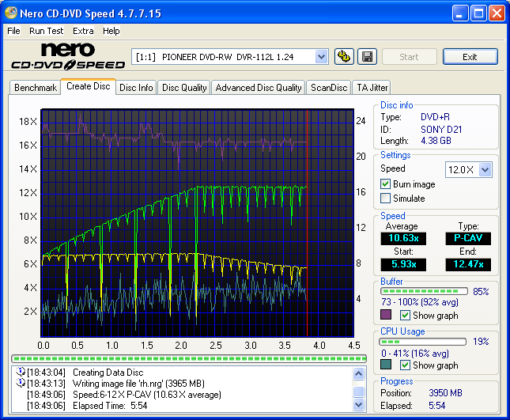This screenshot has height=420, width=510.
Task: Click the log scrollbar thumb
Action: [358, 392]
